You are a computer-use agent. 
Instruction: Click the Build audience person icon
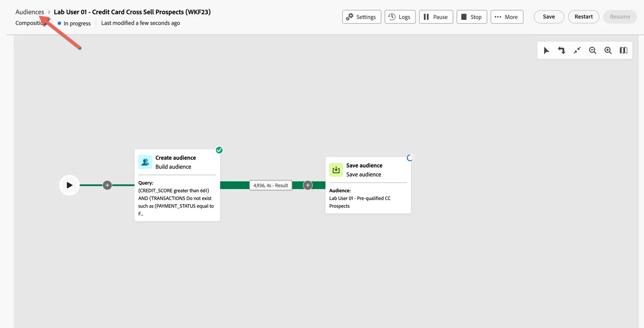click(x=145, y=162)
